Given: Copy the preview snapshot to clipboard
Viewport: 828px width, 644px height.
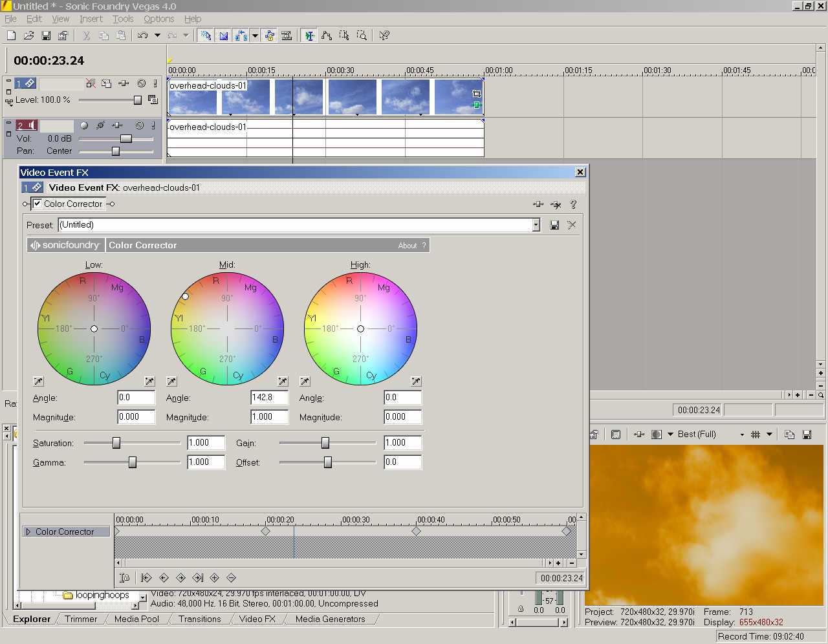Looking at the screenshot, I should [x=789, y=435].
